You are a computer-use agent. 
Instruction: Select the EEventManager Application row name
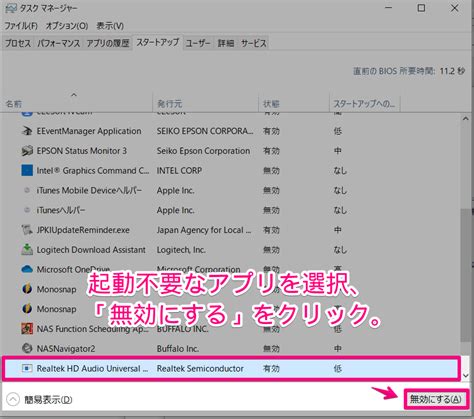click(89, 131)
